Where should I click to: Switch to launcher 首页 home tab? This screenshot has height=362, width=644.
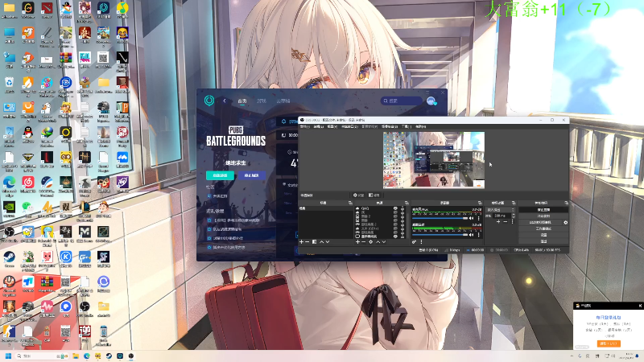[242, 101]
